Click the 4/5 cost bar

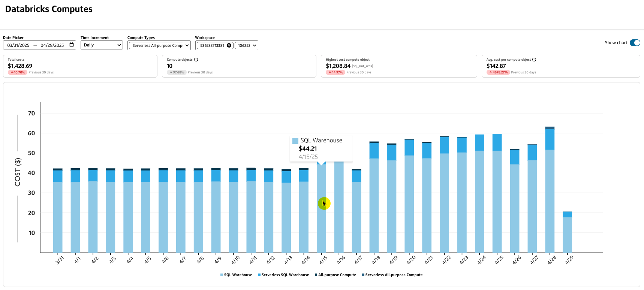145,211
